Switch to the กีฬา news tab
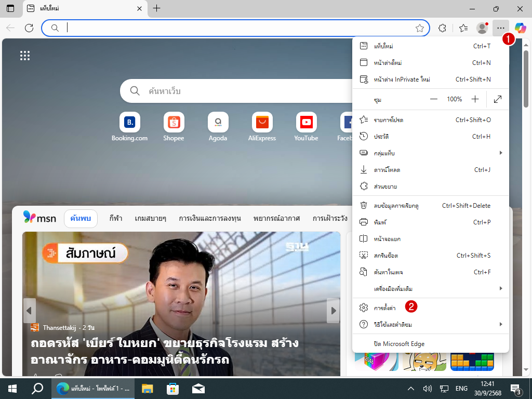The height and width of the screenshot is (399, 532). point(115,219)
